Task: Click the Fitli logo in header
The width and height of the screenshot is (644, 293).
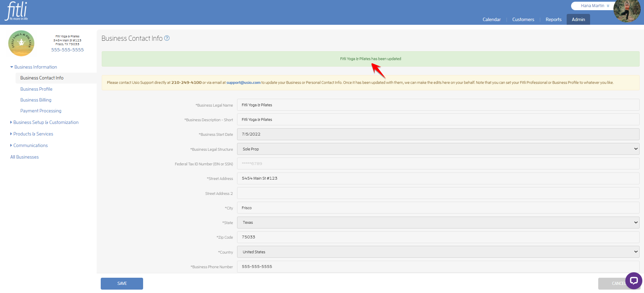Action: click(x=16, y=11)
